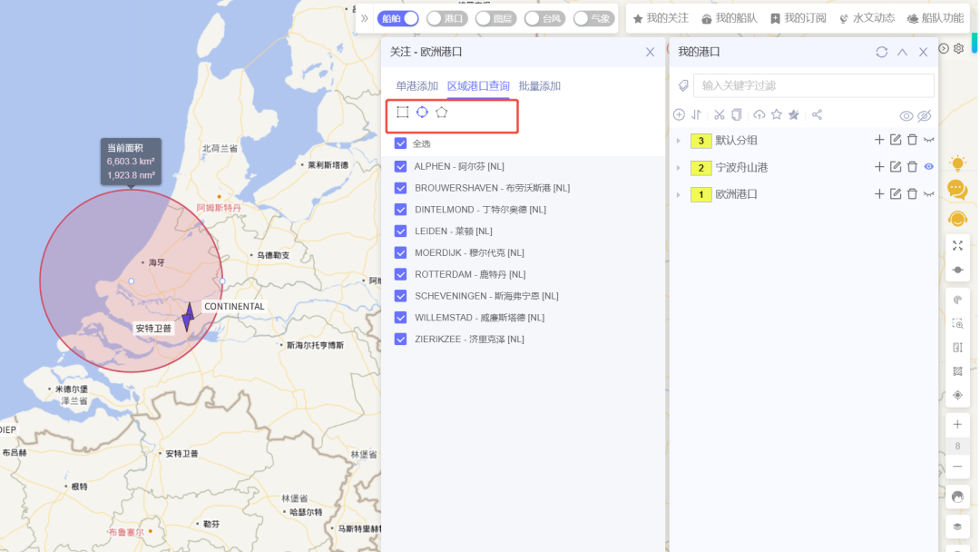Refresh the 我的港口 panel
Viewport: 980px width, 552px height.
(x=882, y=53)
